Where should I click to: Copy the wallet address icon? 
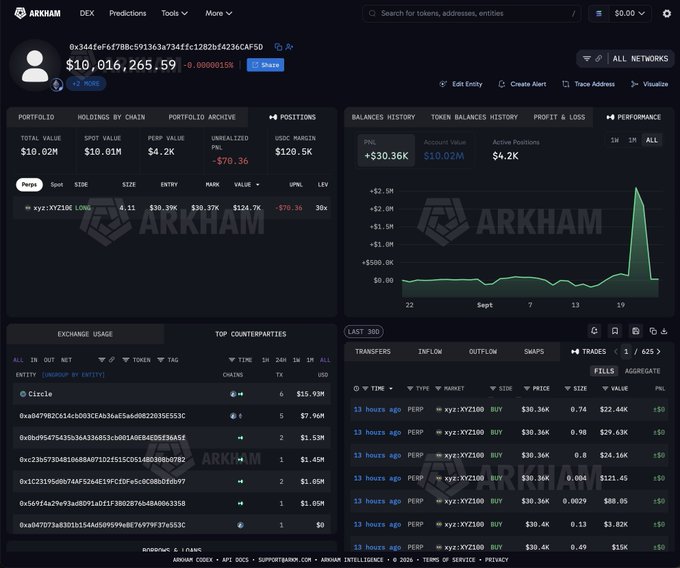(x=278, y=47)
